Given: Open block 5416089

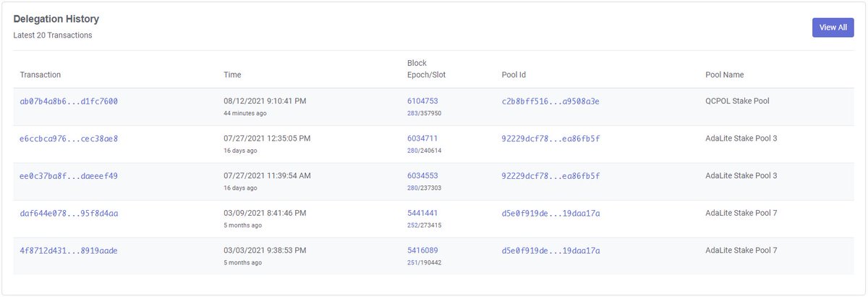Looking at the screenshot, I should [x=422, y=251].
